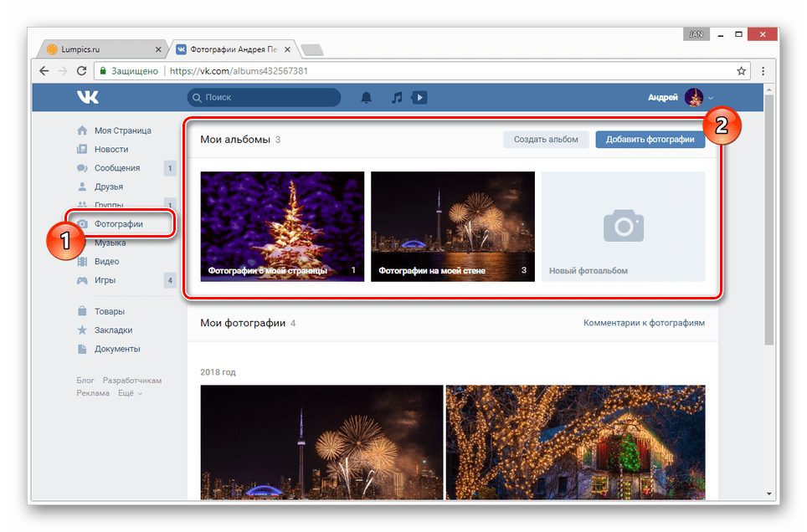Expand the Андрей profile dropdown arrow

(x=711, y=98)
